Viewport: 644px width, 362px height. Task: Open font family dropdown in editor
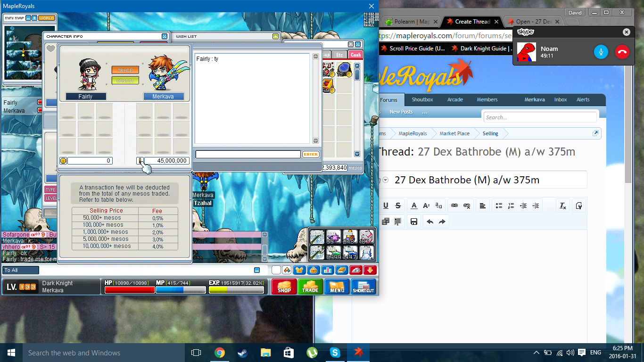pos(438,206)
